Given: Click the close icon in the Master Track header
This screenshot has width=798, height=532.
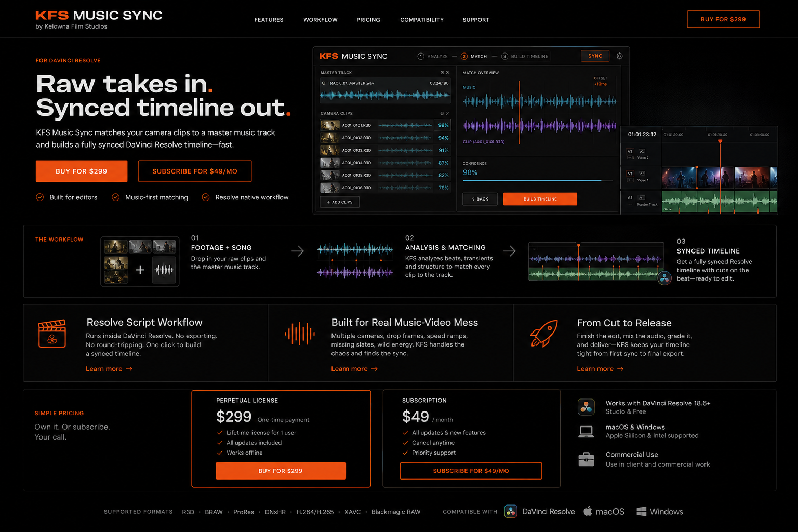Looking at the screenshot, I should click(x=447, y=73).
